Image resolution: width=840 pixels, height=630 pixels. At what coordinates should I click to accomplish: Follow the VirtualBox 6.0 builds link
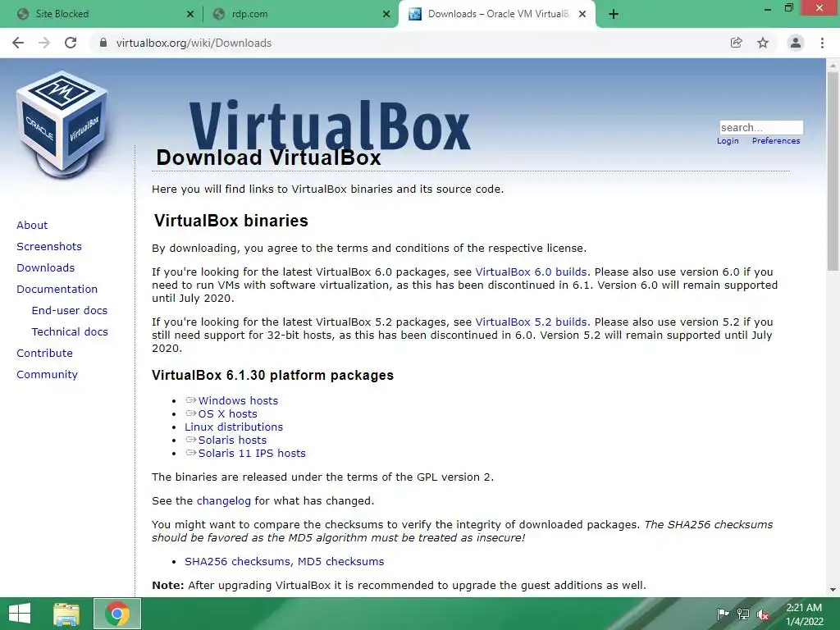pos(531,272)
